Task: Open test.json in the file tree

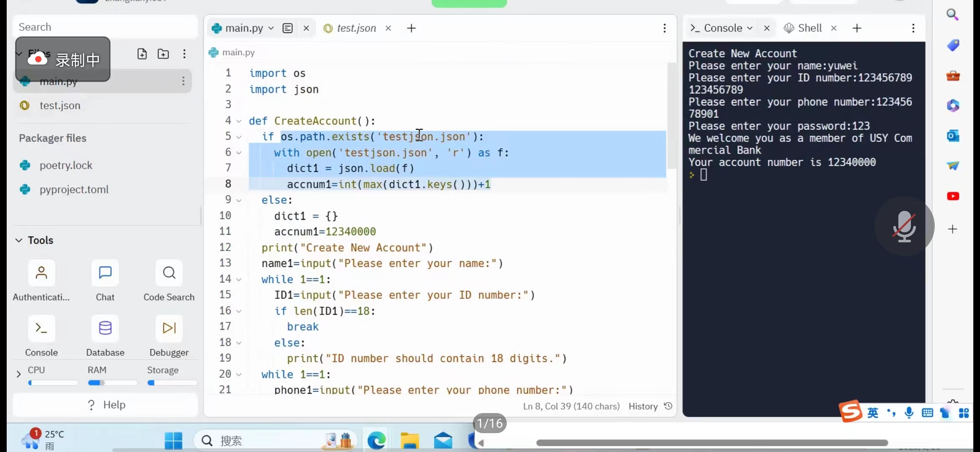Action: [x=60, y=105]
